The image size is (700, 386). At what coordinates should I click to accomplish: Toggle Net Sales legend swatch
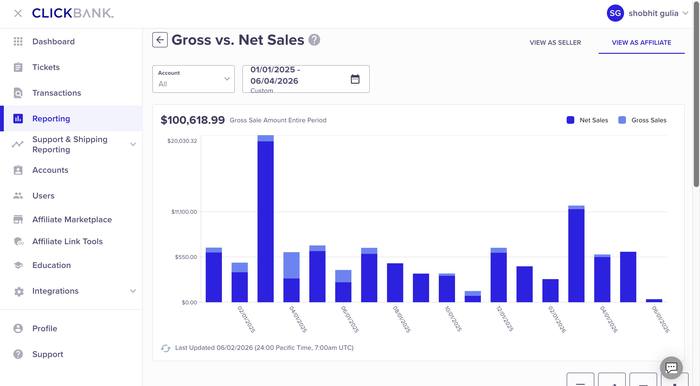tap(570, 120)
